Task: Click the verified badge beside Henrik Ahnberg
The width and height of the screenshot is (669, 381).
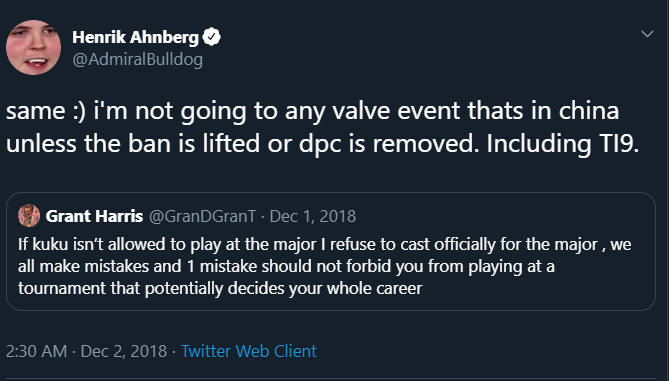Action: (212, 37)
